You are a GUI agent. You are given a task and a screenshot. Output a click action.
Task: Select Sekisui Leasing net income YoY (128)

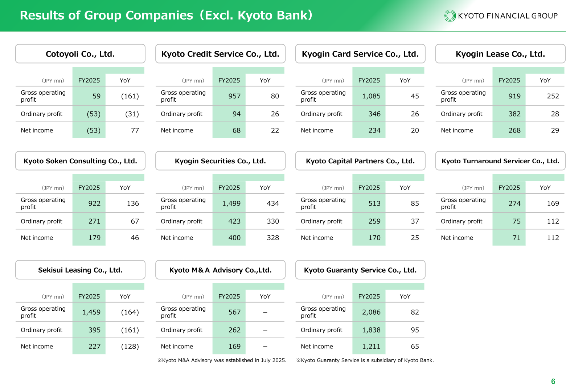coord(130,346)
